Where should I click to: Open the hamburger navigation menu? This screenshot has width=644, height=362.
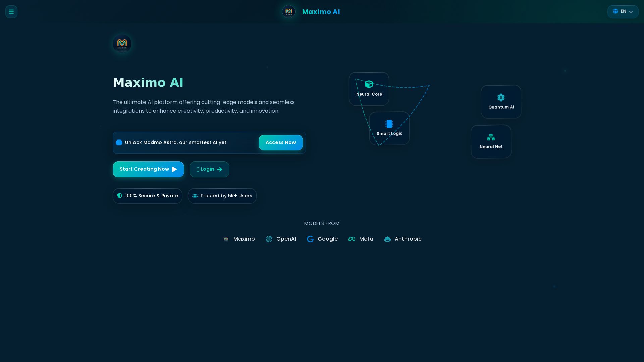pyautogui.click(x=11, y=11)
